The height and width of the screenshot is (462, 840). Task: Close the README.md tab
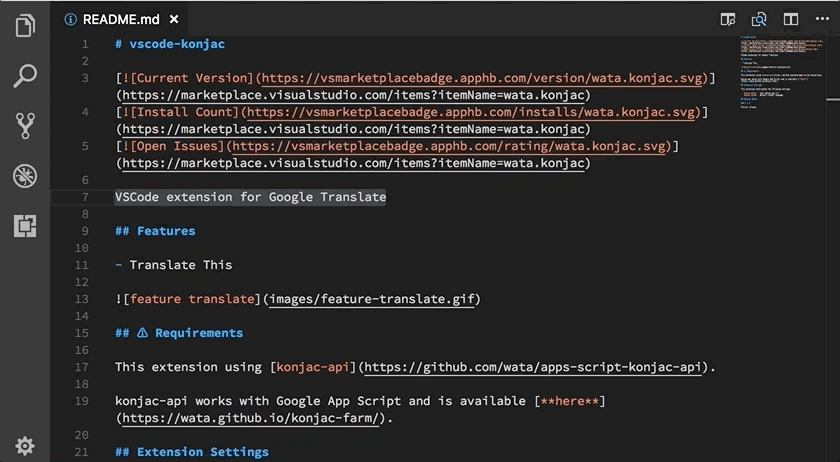(174, 20)
